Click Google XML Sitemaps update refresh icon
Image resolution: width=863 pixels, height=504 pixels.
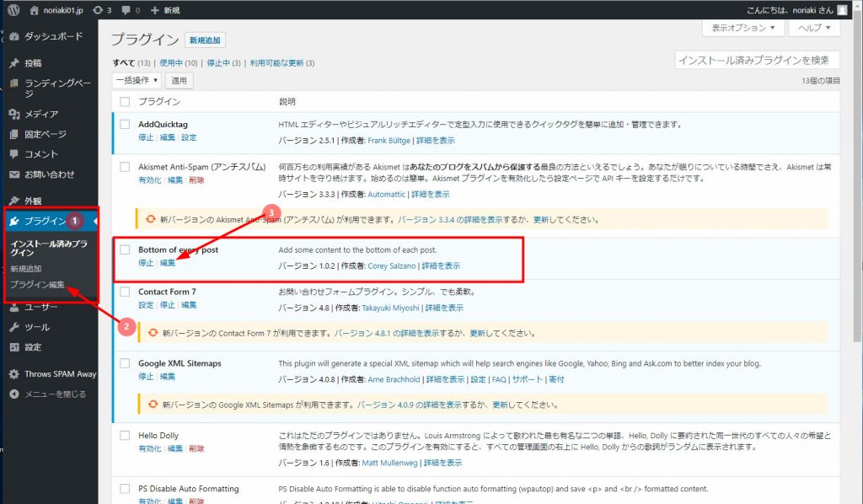pyautogui.click(x=153, y=405)
